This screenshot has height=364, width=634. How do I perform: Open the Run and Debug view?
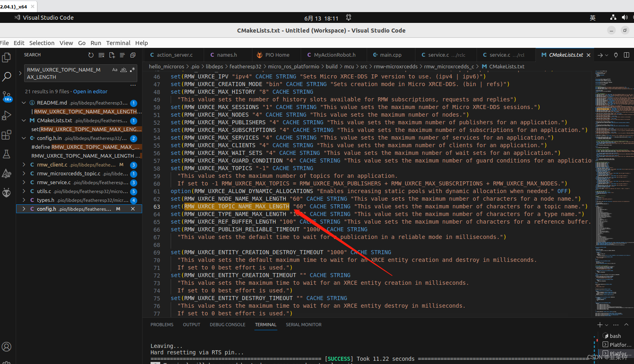(x=6, y=115)
